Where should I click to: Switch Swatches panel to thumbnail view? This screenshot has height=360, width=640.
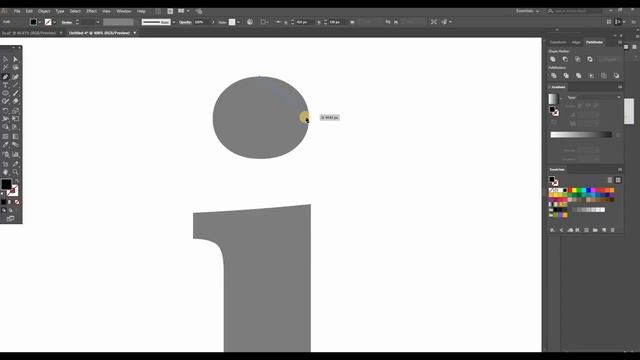[x=618, y=180]
